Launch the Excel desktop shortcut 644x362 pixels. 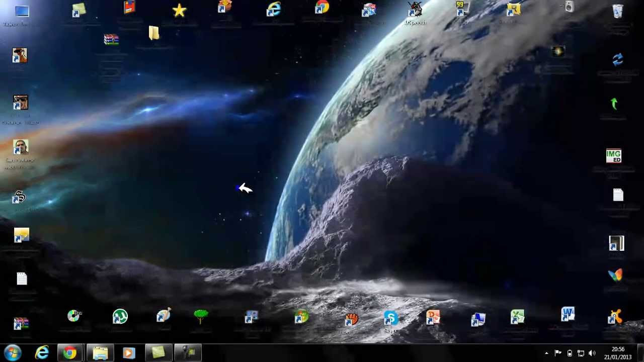(x=517, y=317)
